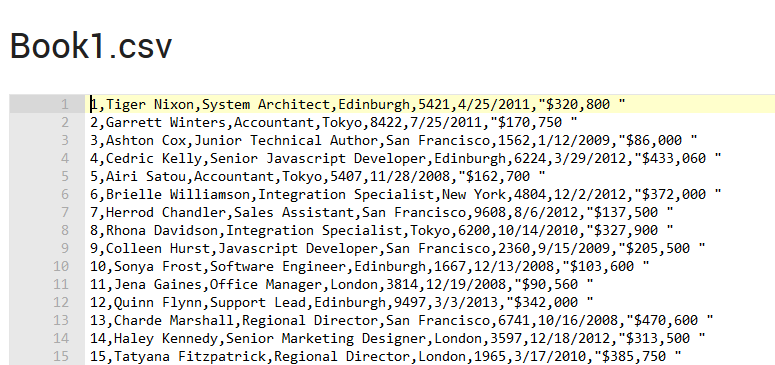Click the Book1.csv file title
This screenshot has height=365, width=775.
pyautogui.click(x=91, y=46)
